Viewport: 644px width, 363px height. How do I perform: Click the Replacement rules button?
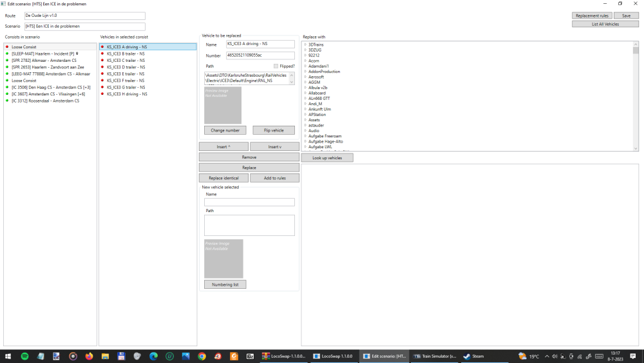tap(591, 15)
